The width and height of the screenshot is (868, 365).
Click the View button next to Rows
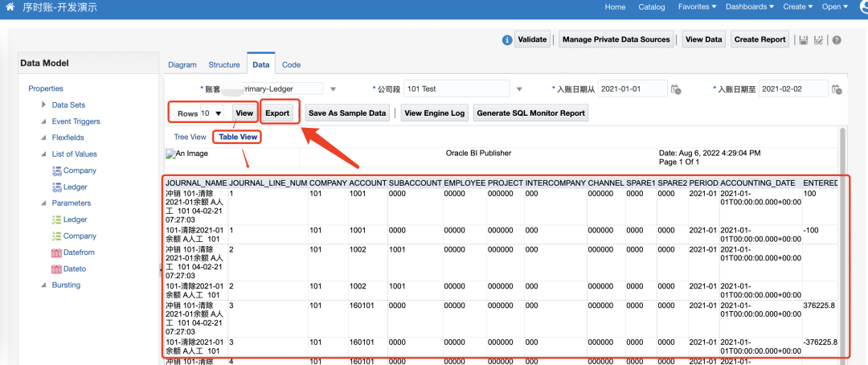click(x=244, y=113)
